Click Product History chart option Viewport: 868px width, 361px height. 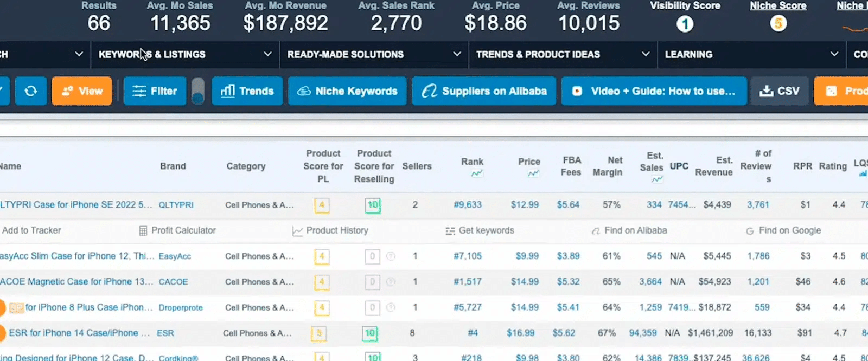[330, 230]
